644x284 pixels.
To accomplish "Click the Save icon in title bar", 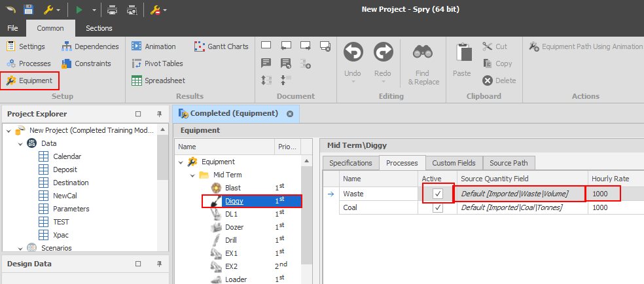I will click(28, 10).
